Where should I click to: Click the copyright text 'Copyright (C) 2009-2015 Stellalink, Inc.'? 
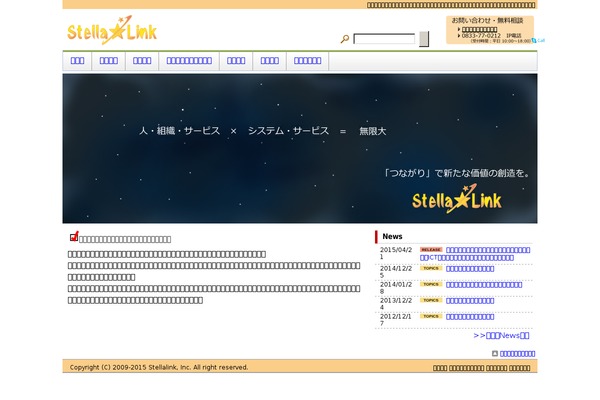click(159, 367)
